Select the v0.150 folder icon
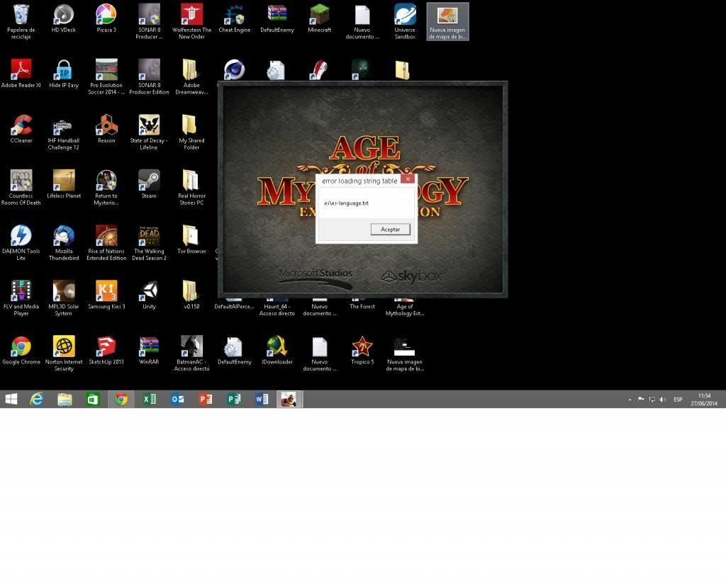Image resolution: width=726 pixels, height=588 pixels. (x=191, y=295)
